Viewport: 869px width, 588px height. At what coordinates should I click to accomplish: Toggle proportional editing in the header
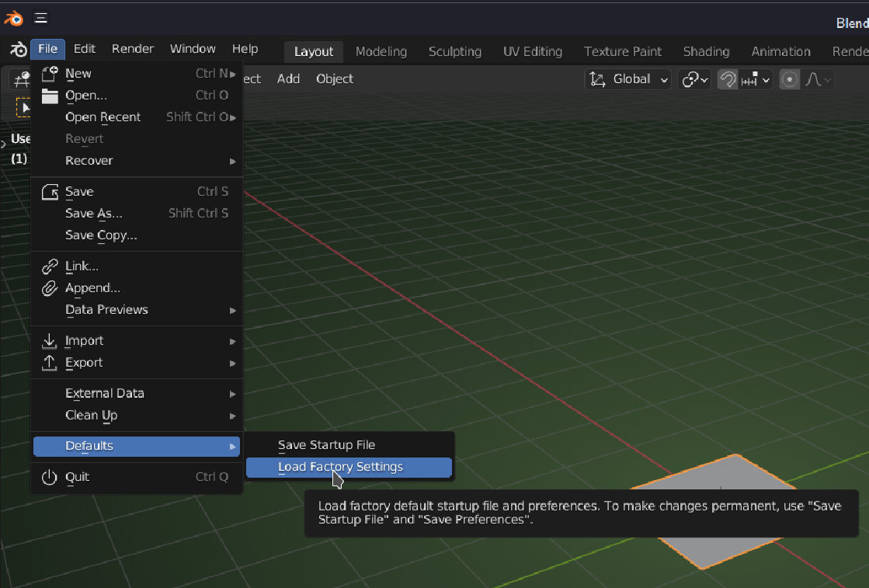coord(790,79)
